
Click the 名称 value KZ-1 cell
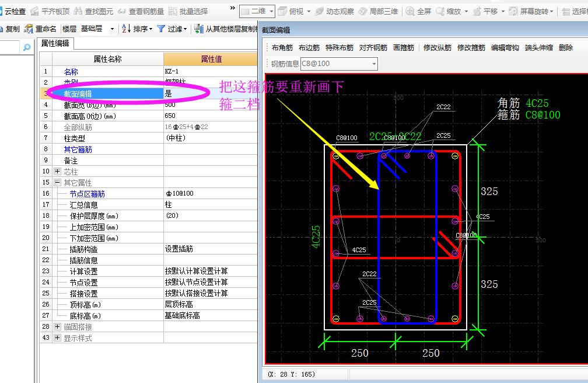[211, 71]
